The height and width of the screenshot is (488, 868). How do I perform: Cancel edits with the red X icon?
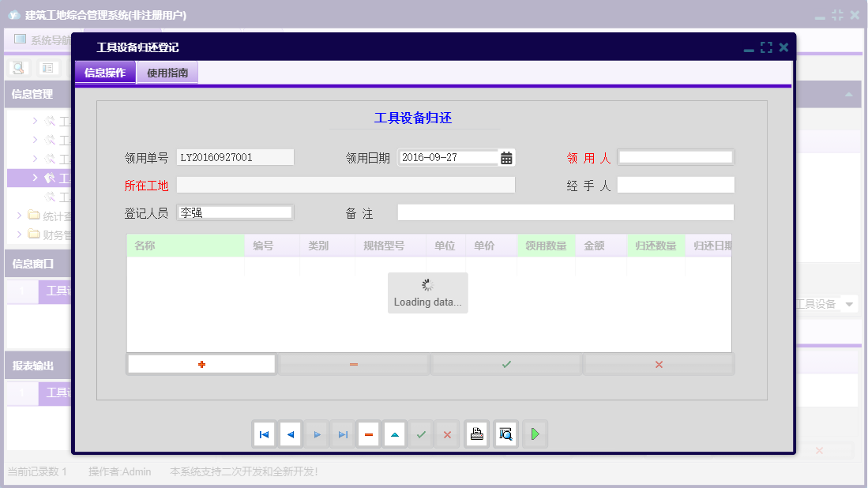point(447,434)
